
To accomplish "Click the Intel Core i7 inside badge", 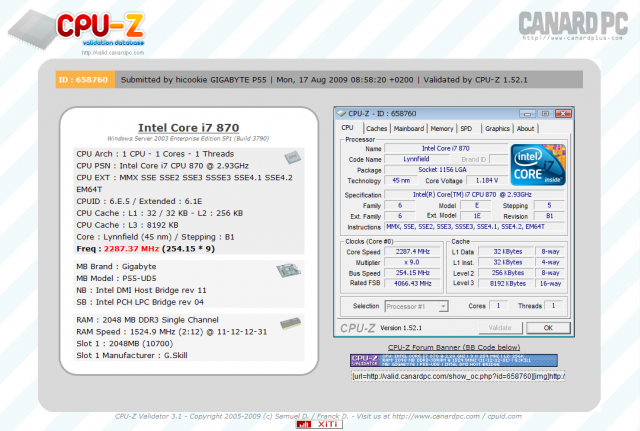I will [538, 165].
